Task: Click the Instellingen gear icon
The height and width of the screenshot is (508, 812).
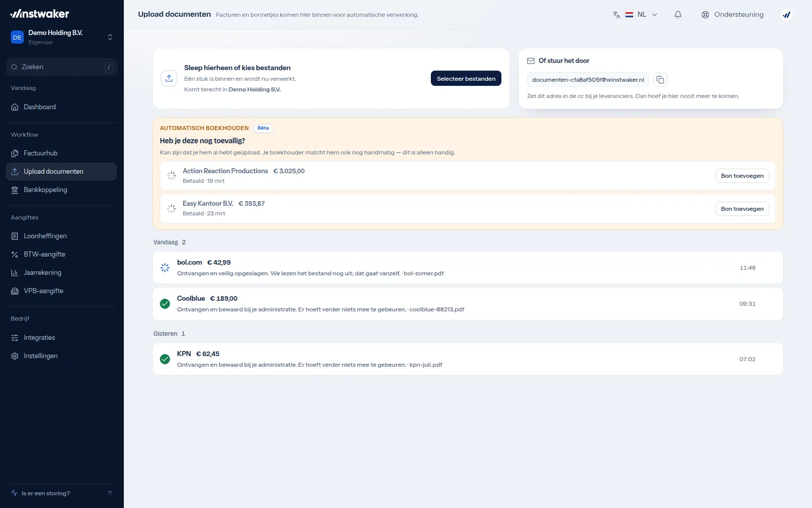Action: tap(15, 356)
